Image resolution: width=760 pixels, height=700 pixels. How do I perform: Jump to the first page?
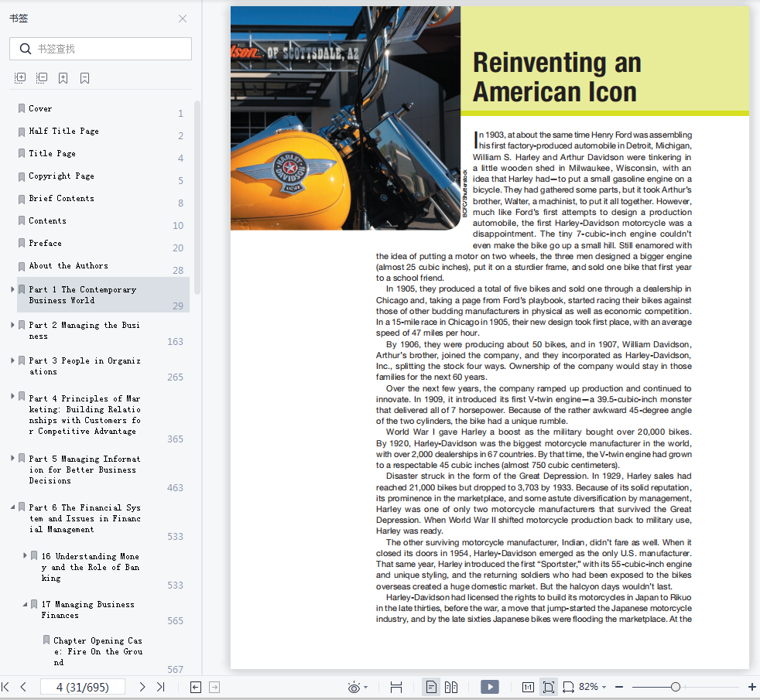[6, 687]
